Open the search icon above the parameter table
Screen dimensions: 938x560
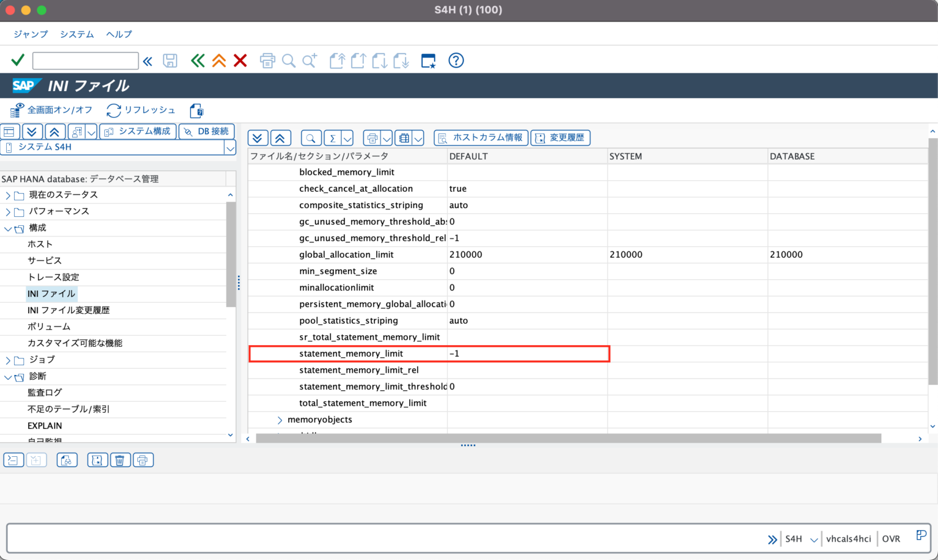tap(311, 137)
